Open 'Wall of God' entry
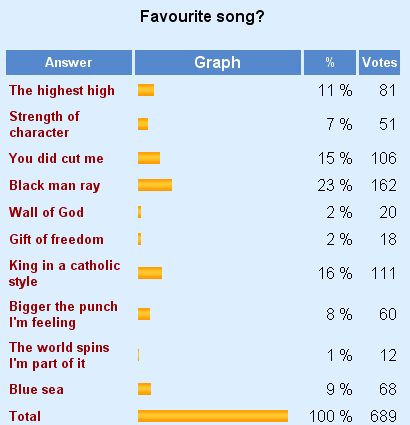Image resolution: width=410 pixels, height=425 pixels. point(46,212)
